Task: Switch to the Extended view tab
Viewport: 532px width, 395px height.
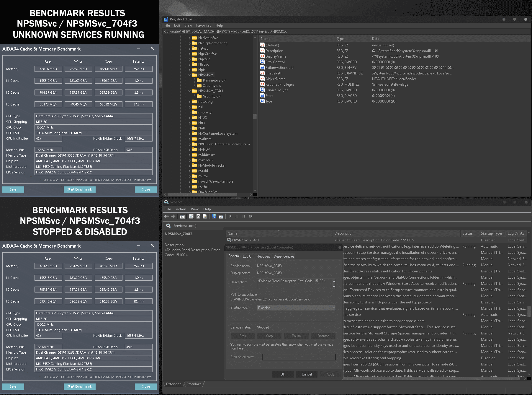Action: [x=174, y=384]
